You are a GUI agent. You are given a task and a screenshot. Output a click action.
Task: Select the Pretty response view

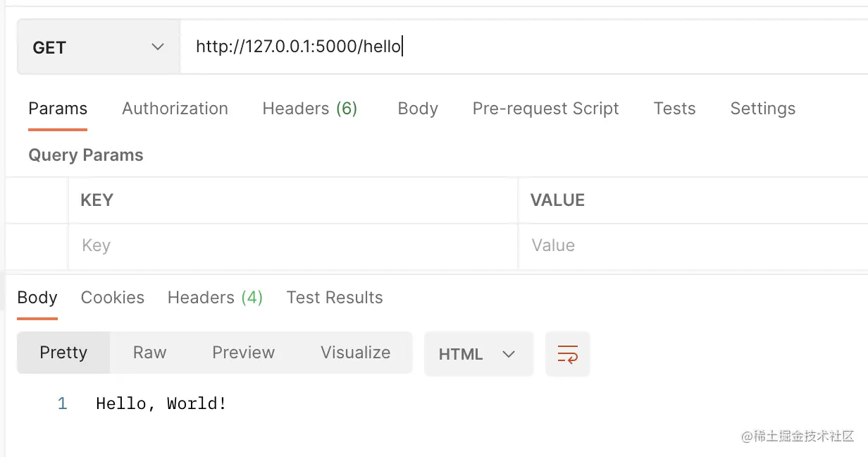pyautogui.click(x=63, y=353)
